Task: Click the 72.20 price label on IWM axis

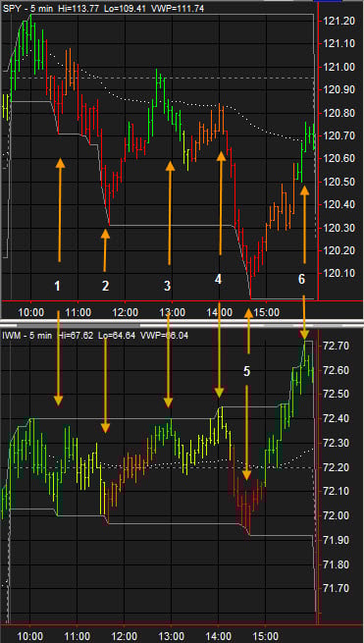Action: pyautogui.click(x=337, y=467)
